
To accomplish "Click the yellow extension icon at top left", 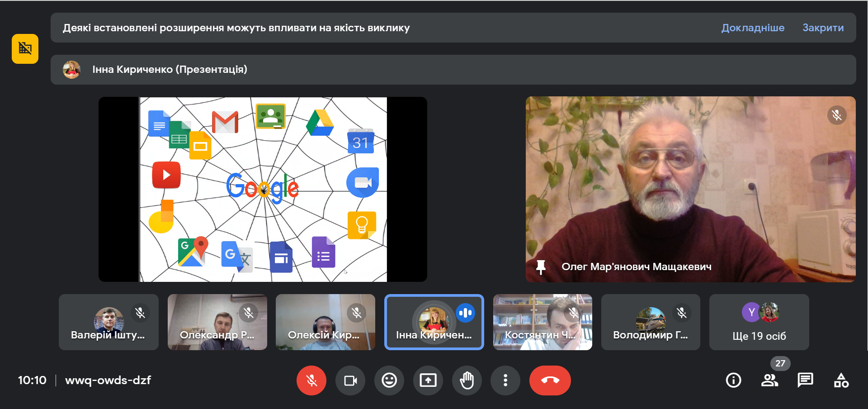I will [x=25, y=49].
